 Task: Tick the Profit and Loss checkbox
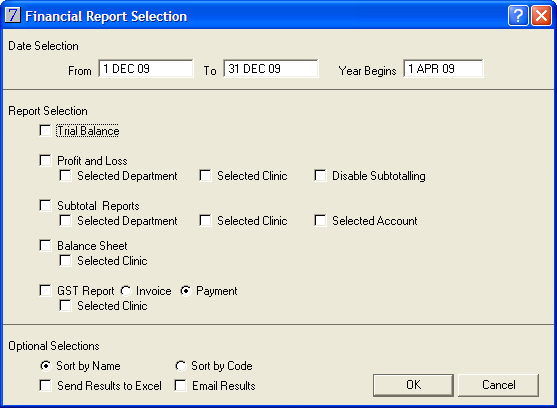pyautogui.click(x=45, y=160)
